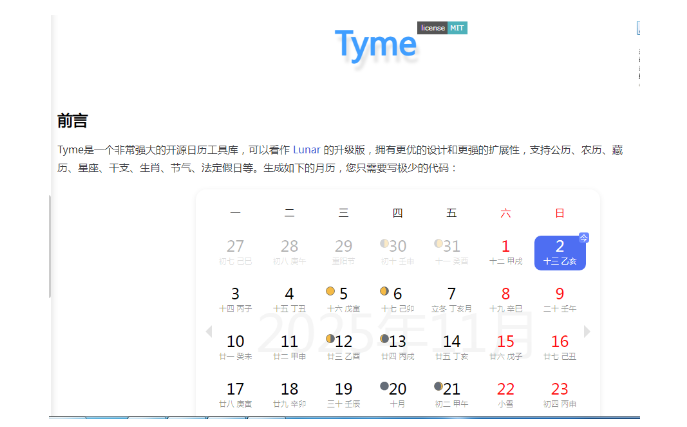
Task: Go to previous month with left arrow
Action: click(x=209, y=332)
